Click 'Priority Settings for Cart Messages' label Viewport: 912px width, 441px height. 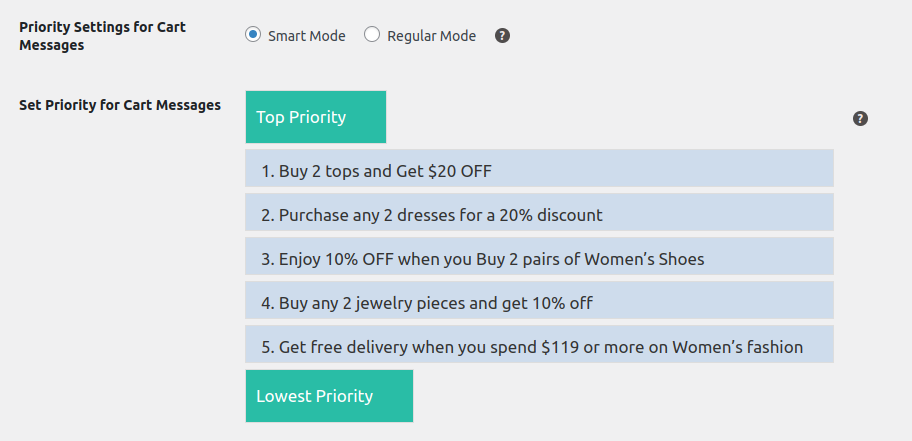(102, 36)
